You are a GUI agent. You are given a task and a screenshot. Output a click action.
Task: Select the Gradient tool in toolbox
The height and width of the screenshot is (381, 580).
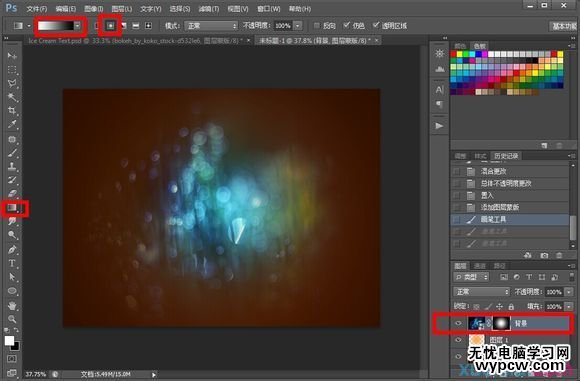pyautogui.click(x=12, y=208)
